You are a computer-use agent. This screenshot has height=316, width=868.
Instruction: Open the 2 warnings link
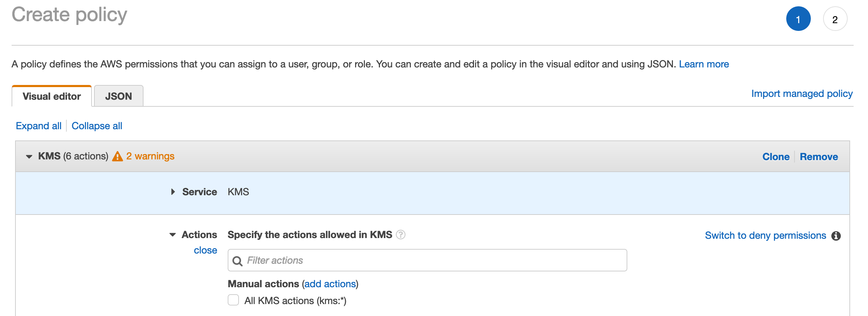tap(150, 156)
